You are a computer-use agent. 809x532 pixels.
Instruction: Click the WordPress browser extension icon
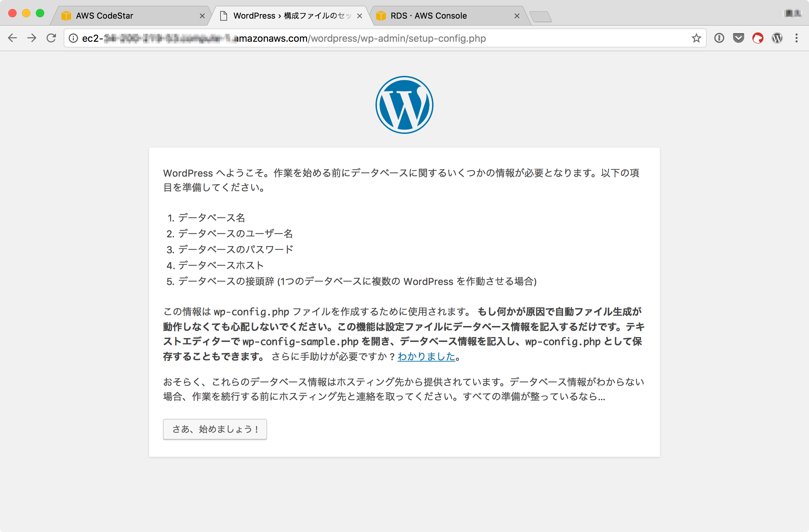pyautogui.click(x=777, y=38)
